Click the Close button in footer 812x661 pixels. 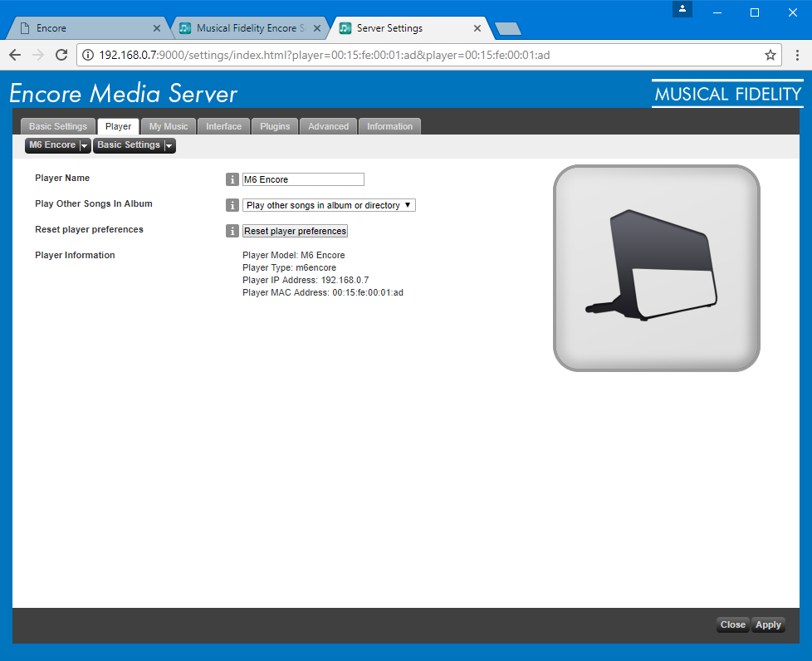pos(733,624)
